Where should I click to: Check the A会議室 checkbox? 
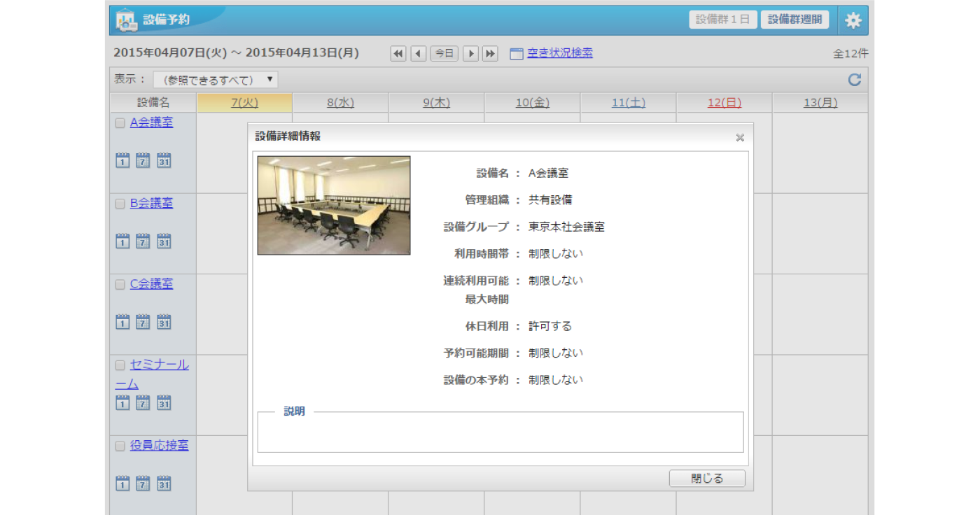(x=120, y=123)
